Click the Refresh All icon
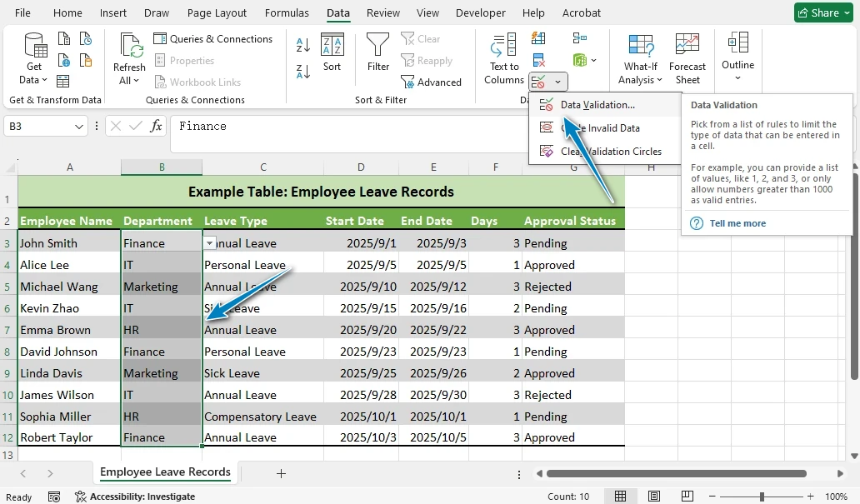The width and height of the screenshot is (860, 504). (x=129, y=58)
